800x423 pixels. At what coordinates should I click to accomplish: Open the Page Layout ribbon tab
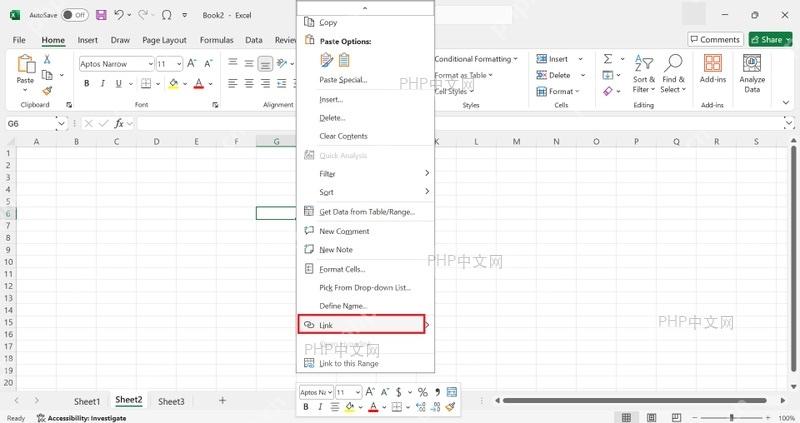pos(164,40)
